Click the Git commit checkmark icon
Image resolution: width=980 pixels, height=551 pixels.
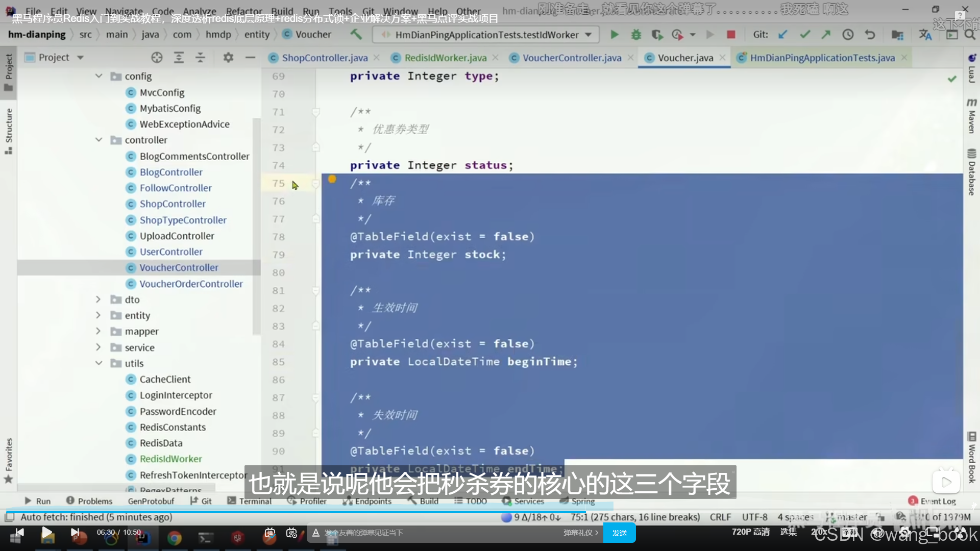coord(805,35)
